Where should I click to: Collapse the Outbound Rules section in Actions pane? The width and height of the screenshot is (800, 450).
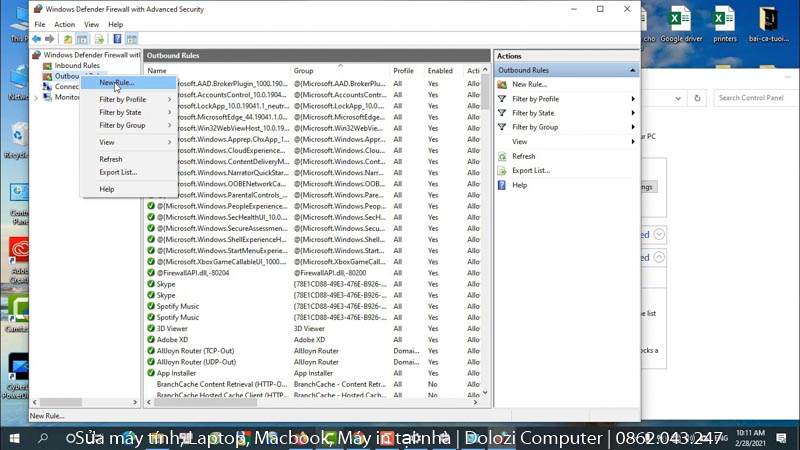[x=632, y=70]
